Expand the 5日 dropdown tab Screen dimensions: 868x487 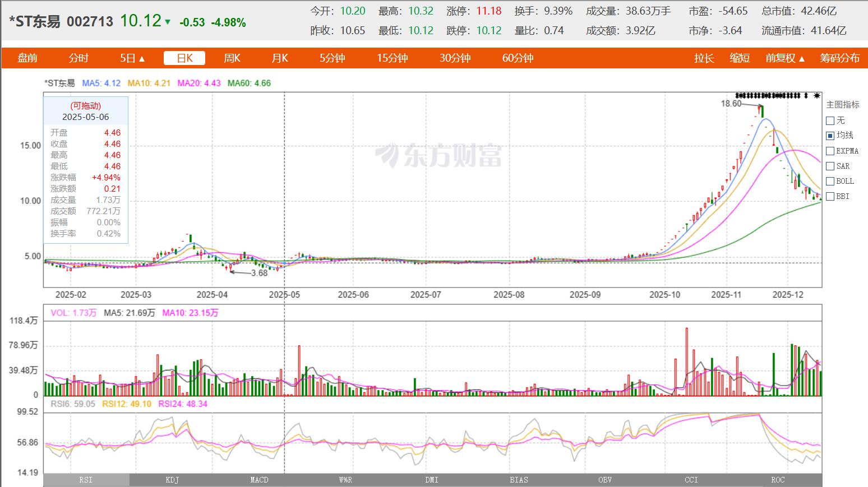coord(132,58)
